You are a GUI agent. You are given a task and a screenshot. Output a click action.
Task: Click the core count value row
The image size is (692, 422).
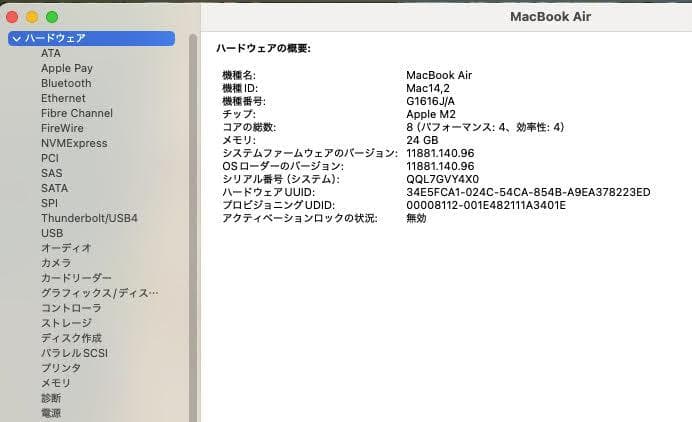(x=485, y=127)
